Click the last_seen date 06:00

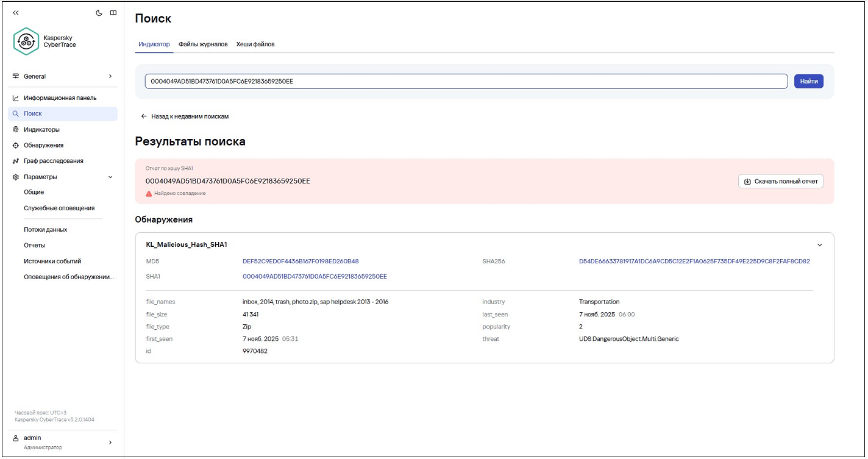[607, 315]
